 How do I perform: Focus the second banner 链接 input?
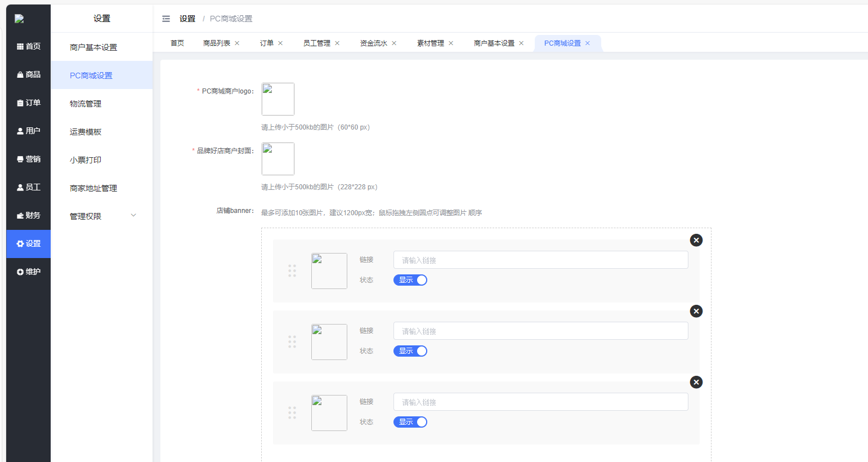coord(541,331)
